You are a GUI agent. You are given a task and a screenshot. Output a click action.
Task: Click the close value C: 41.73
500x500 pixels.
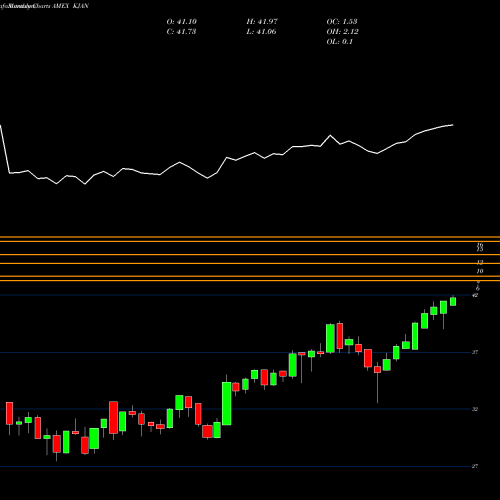(181, 32)
